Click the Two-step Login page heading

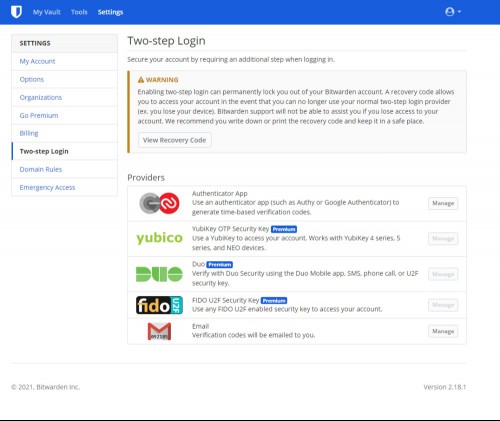tap(166, 41)
